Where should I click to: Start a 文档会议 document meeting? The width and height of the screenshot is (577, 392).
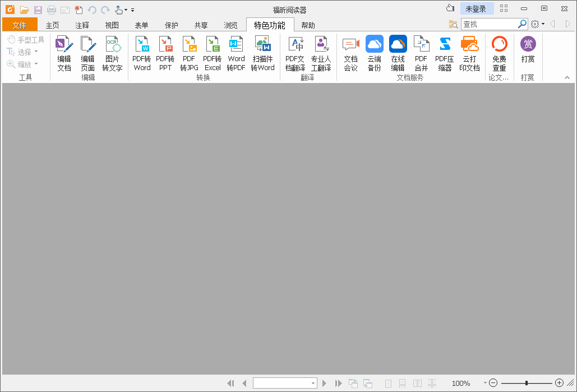350,54
